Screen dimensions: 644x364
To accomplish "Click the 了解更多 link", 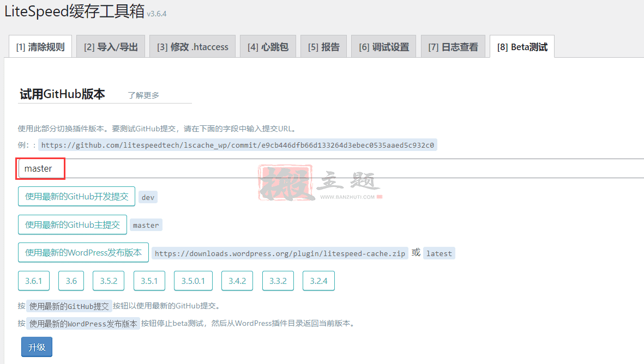I will [143, 95].
